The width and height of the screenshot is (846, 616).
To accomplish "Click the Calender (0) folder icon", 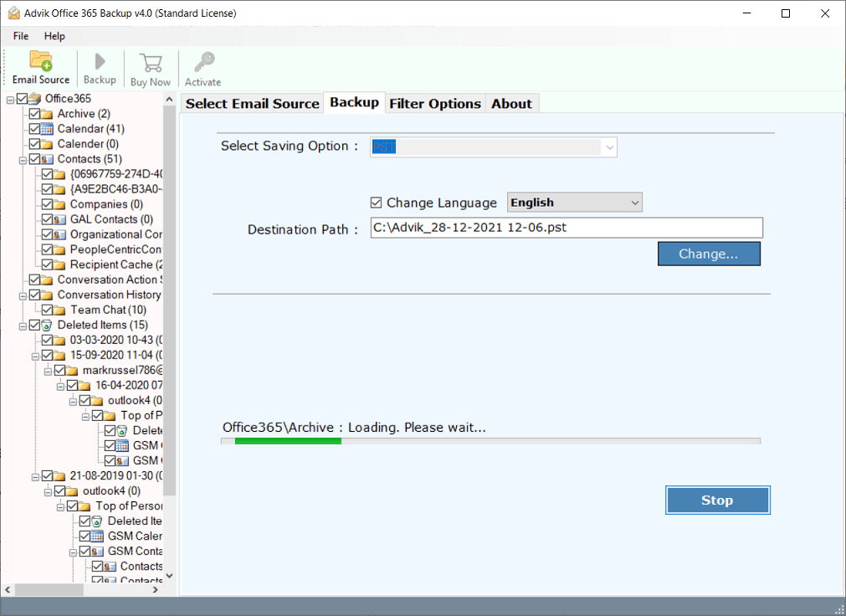I will 47,144.
